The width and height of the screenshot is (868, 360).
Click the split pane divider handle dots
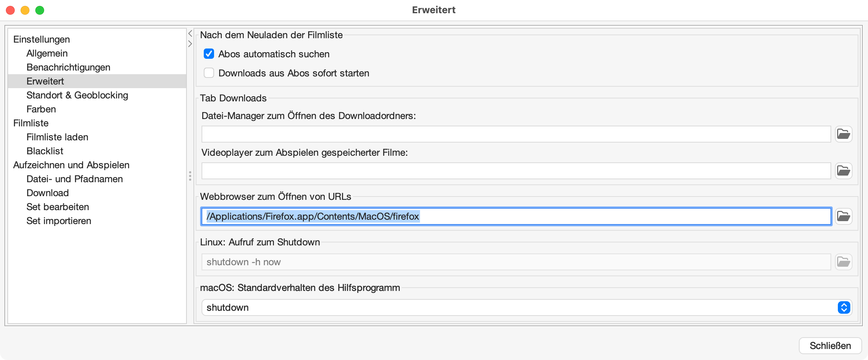(x=190, y=176)
